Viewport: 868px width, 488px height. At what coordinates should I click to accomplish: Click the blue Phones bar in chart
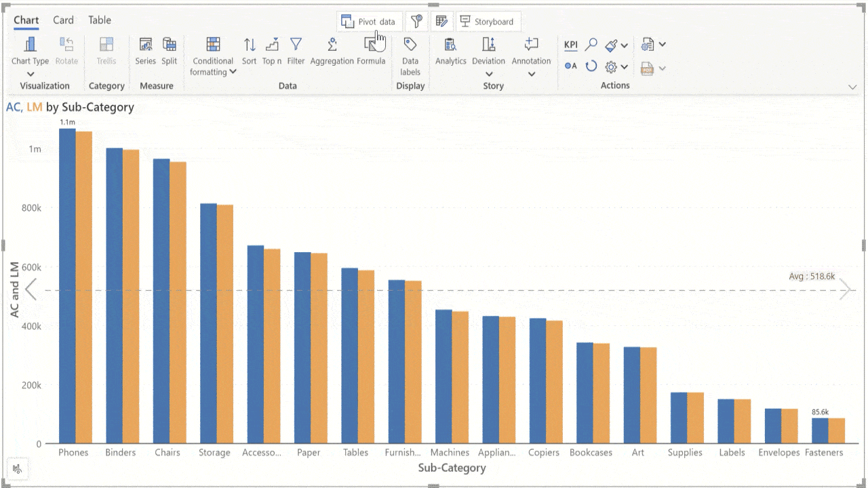(x=67, y=285)
